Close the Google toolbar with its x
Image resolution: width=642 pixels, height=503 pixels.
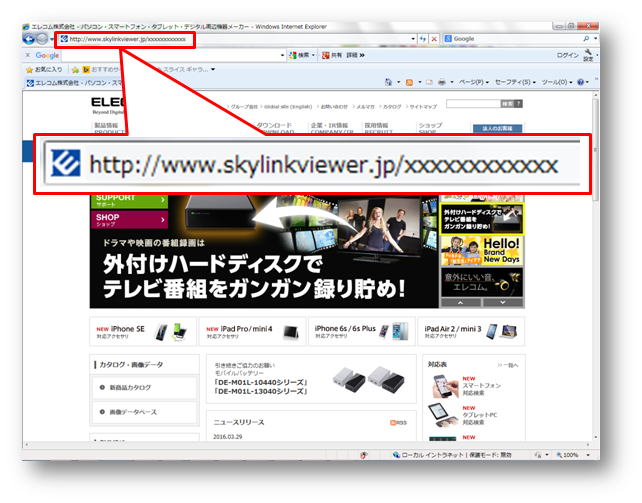tap(28, 55)
